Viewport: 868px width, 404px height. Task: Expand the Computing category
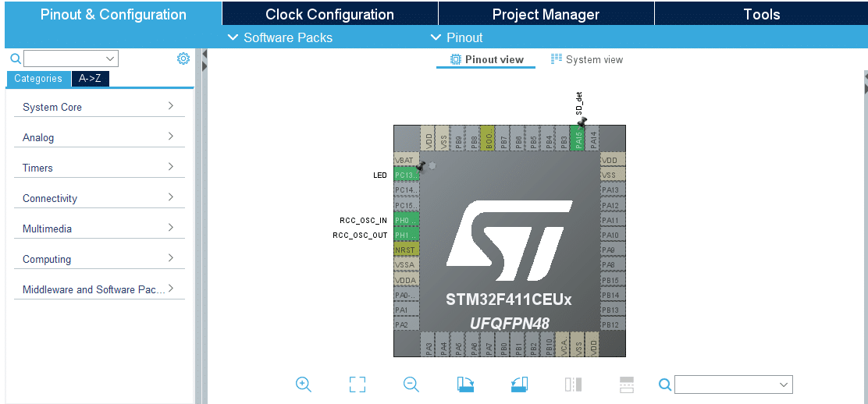[x=99, y=259]
